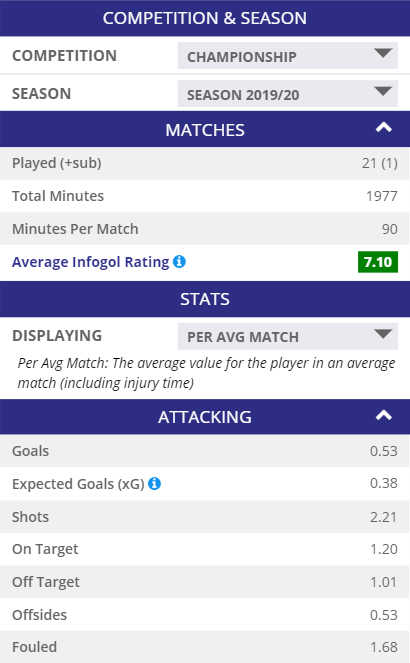Screen dimensions: 410x663
Task: Click the Average Infogol Rating link
Action: point(90,262)
